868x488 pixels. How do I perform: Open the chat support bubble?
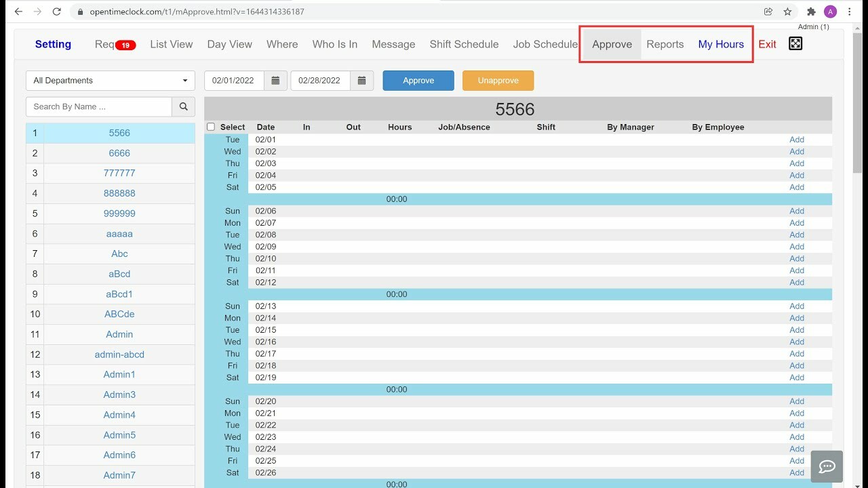[x=827, y=466]
